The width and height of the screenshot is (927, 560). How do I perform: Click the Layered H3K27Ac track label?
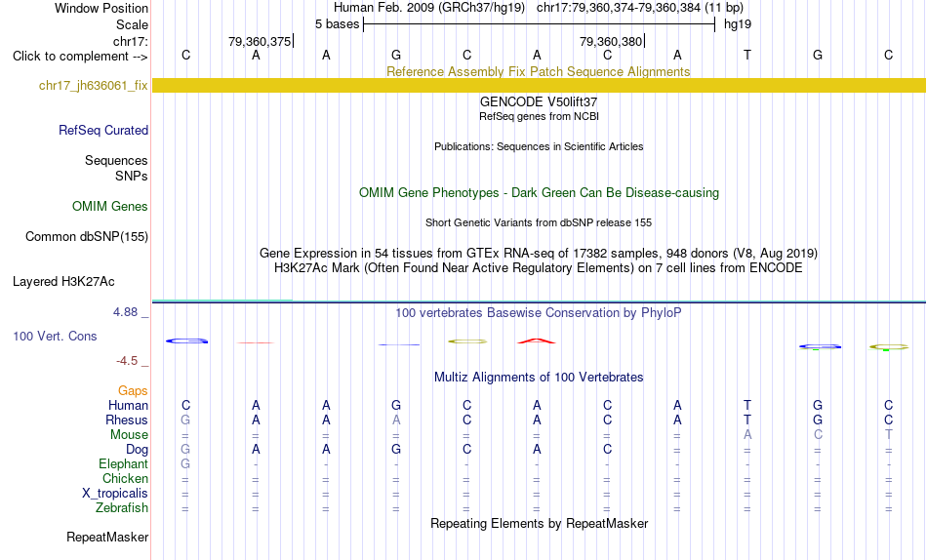point(63,282)
